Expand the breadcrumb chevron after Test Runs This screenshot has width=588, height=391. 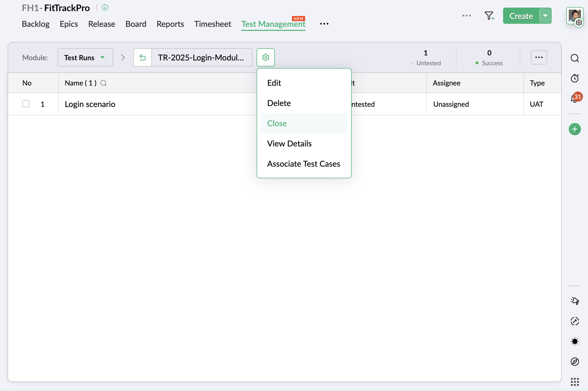click(x=123, y=57)
